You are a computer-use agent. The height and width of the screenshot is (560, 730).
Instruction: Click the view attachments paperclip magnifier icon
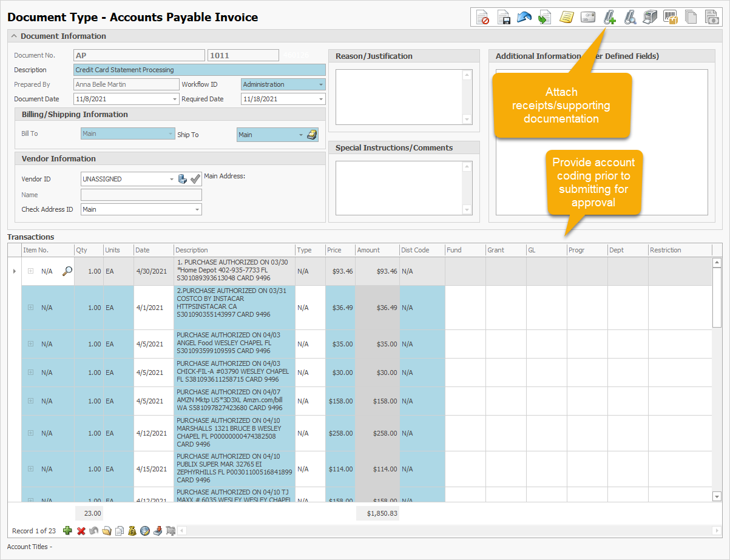[630, 18]
